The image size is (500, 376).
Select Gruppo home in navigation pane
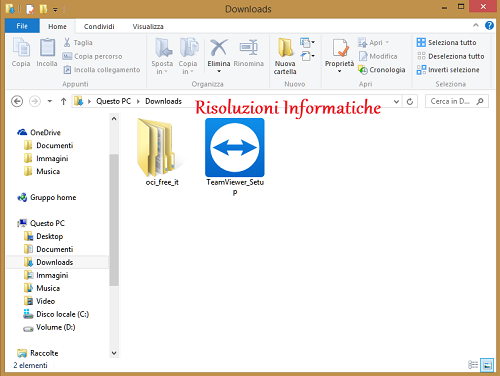[47, 197]
